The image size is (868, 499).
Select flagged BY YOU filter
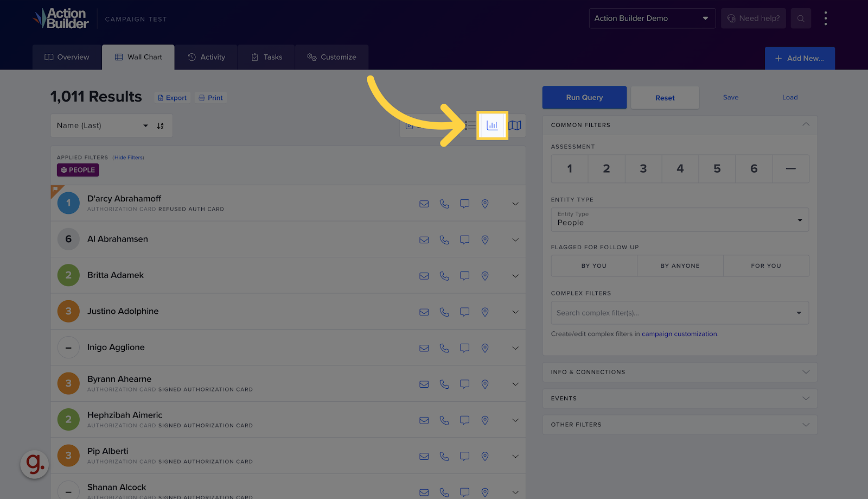click(x=594, y=266)
